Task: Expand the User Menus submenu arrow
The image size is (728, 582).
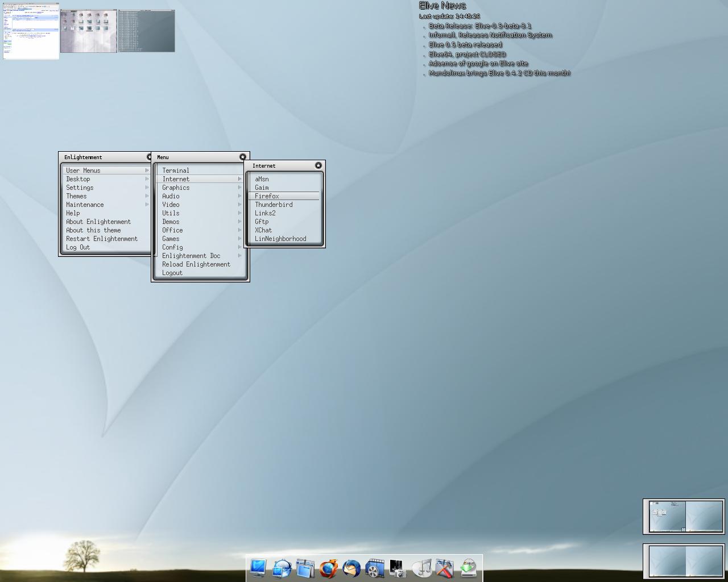Action: pyautogui.click(x=147, y=171)
